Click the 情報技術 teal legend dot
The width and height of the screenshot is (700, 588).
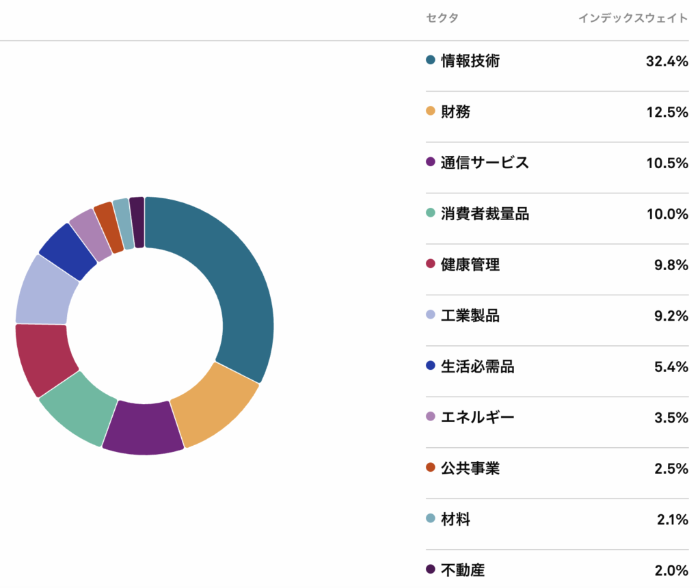pos(430,61)
